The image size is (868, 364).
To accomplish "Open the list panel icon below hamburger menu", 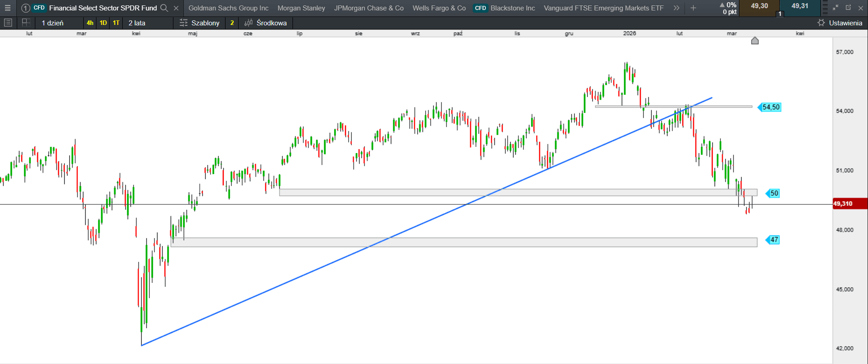I will point(8,23).
